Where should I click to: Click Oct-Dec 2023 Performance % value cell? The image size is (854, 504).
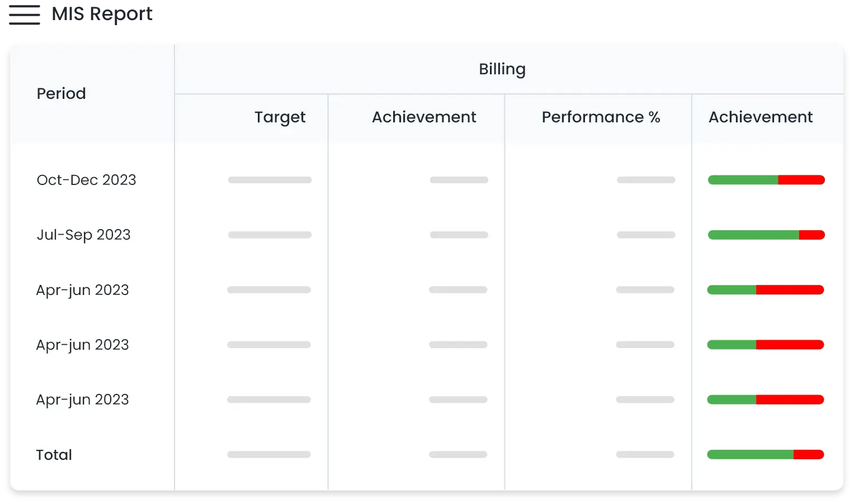(646, 180)
